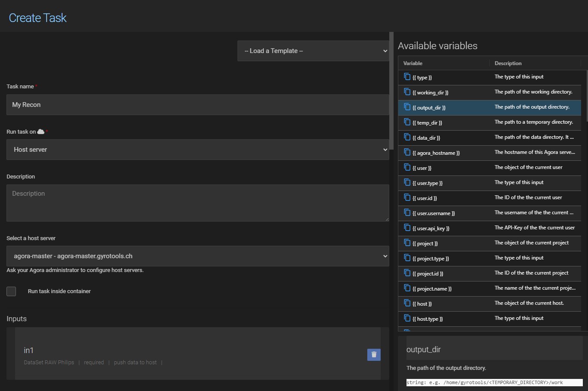Copy the {{ type }} variable icon
This screenshot has height=391, width=588.
point(407,77)
